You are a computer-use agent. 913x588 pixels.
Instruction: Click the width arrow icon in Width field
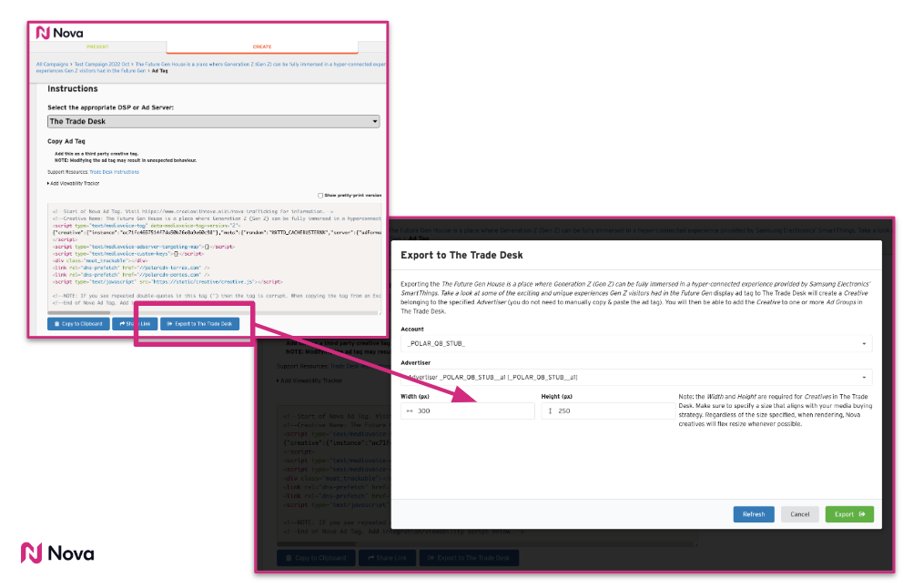pos(410,411)
